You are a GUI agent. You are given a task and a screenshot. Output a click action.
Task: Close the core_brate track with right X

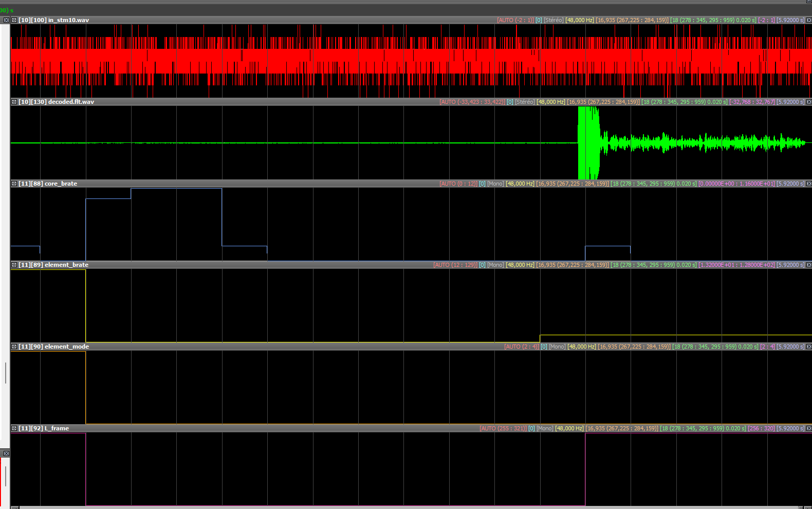tap(808, 184)
